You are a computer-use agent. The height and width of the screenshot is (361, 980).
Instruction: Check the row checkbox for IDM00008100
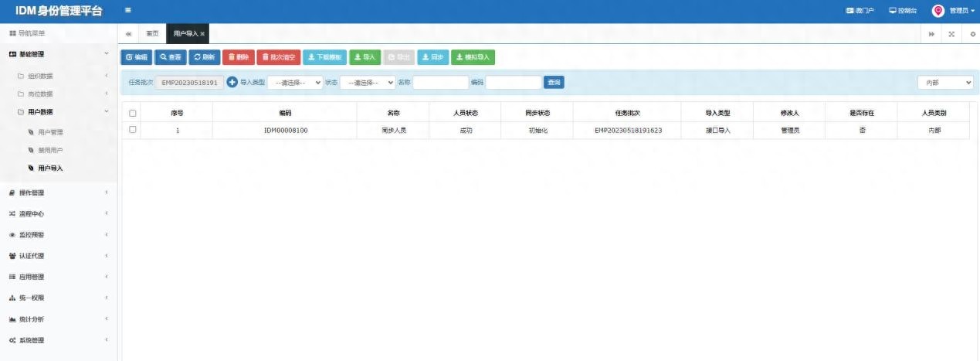[x=133, y=130]
